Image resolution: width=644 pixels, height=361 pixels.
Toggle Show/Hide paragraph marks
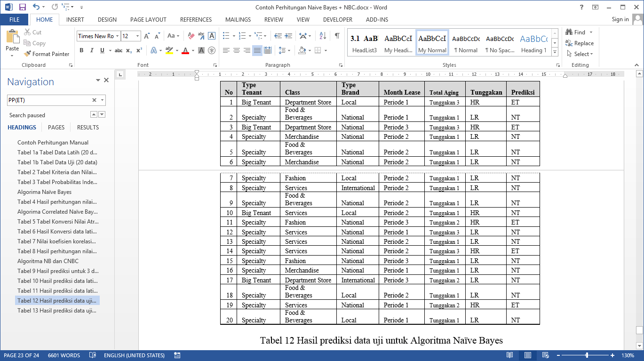pyautogui.click(x=337, y=36)
